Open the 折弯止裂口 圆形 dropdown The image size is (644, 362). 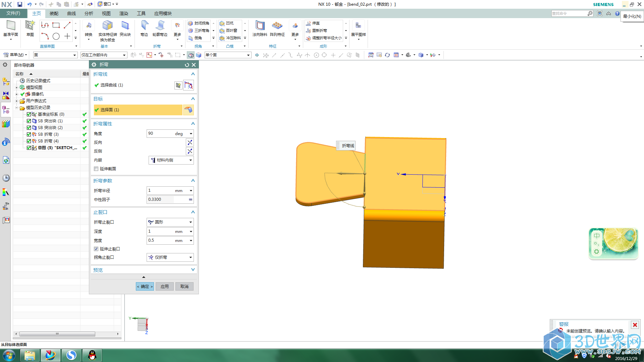pyautogui.click(x=170, y=222)
